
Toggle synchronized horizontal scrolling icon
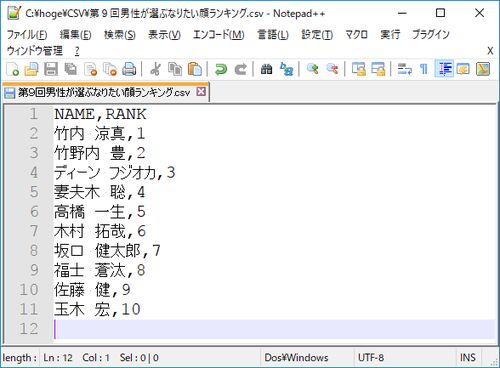(378, 69)
